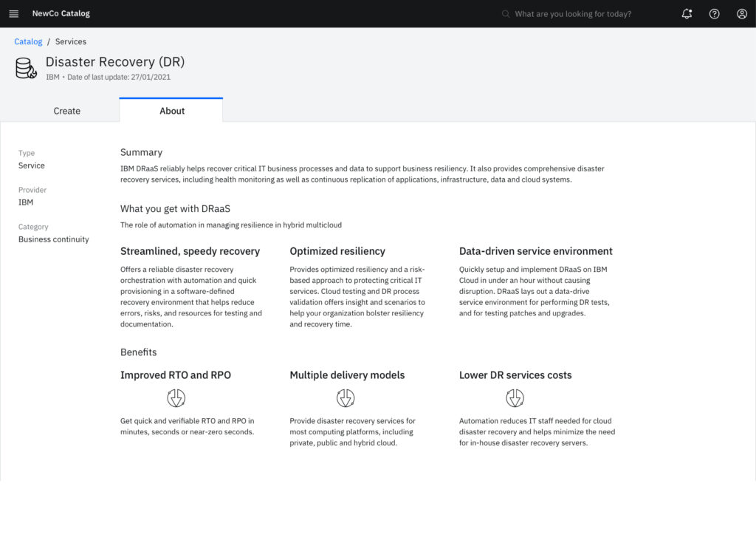Click the Disaster Recovery database icon

pos(26,68)
